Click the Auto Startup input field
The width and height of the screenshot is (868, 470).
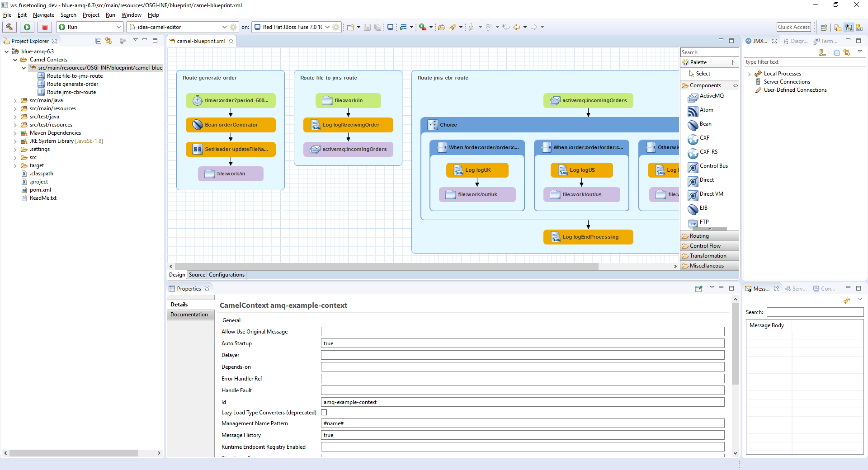coord(522,344)
